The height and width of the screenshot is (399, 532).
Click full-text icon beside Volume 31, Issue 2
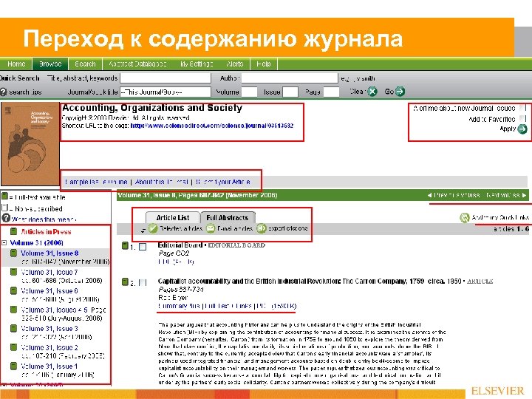point(13,347)
